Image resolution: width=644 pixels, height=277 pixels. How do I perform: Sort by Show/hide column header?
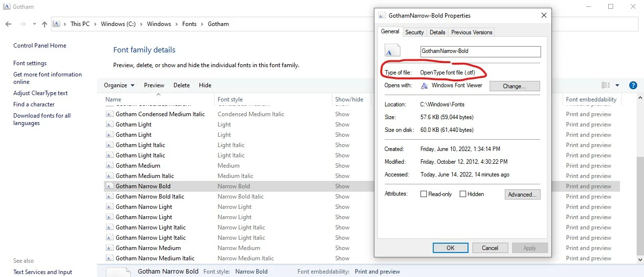point(351,100)
